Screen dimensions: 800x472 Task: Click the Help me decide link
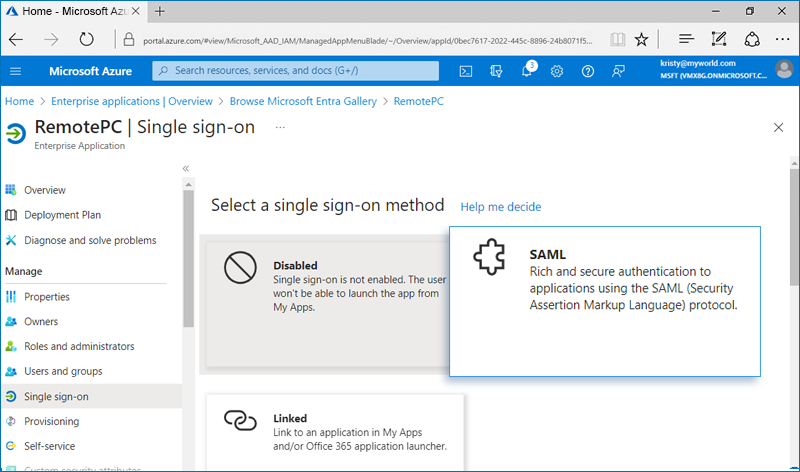tap(500, 207)
